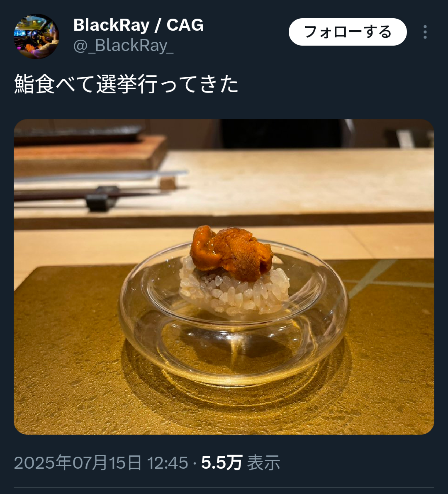Screen dimensions: 448x494
Task: Select the tweet text 鮨食べて選挙行ってきた
Action: point(127,84)
